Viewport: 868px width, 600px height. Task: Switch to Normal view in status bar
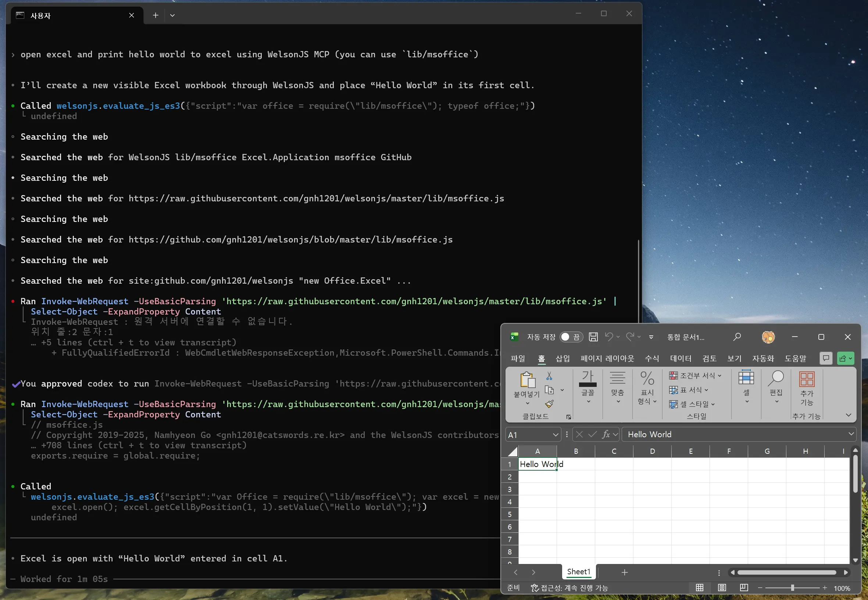pos(700,588)
